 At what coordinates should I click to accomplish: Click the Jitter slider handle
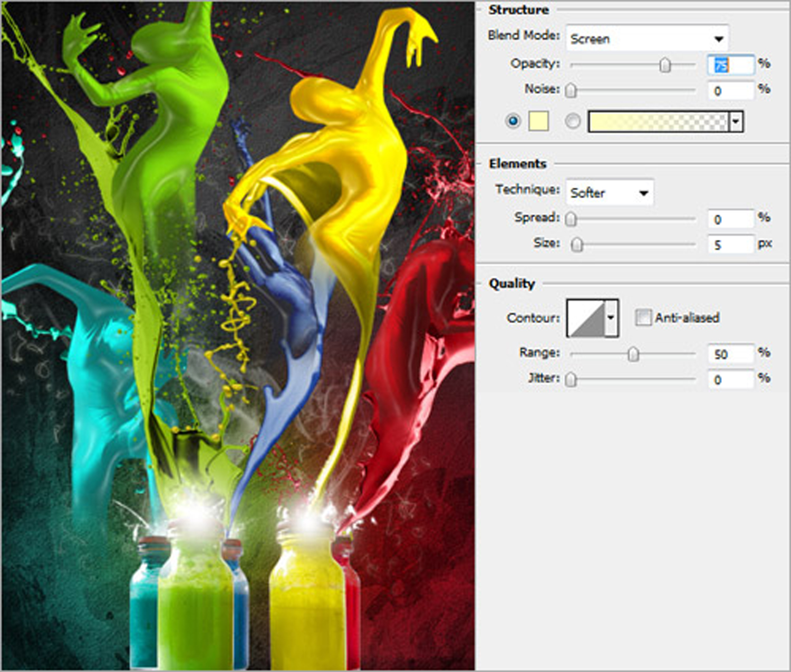pos(571,379)
